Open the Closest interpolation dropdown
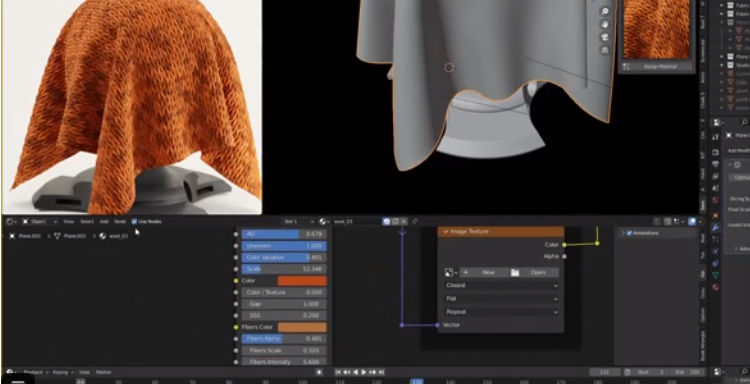Image resolution: width=750 pixels, height=384 pixels. pyautogui.click(x=501, y=285)
